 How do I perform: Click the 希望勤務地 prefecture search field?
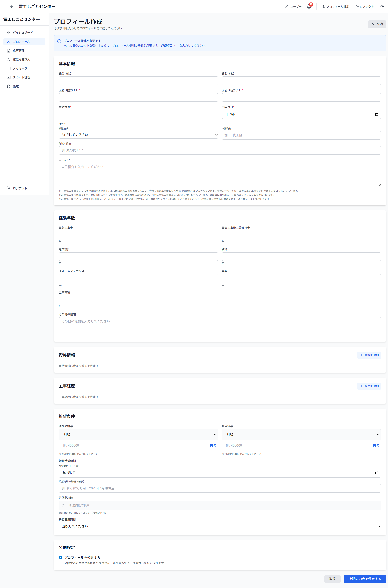click(220, 505)
